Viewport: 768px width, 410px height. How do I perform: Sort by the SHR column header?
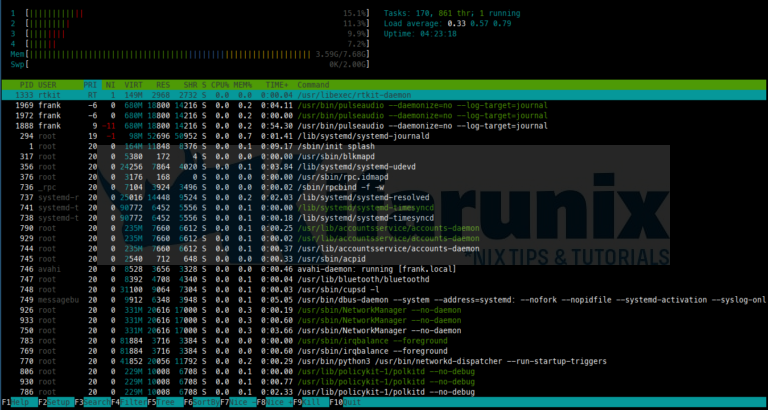(x=191, y=85)
